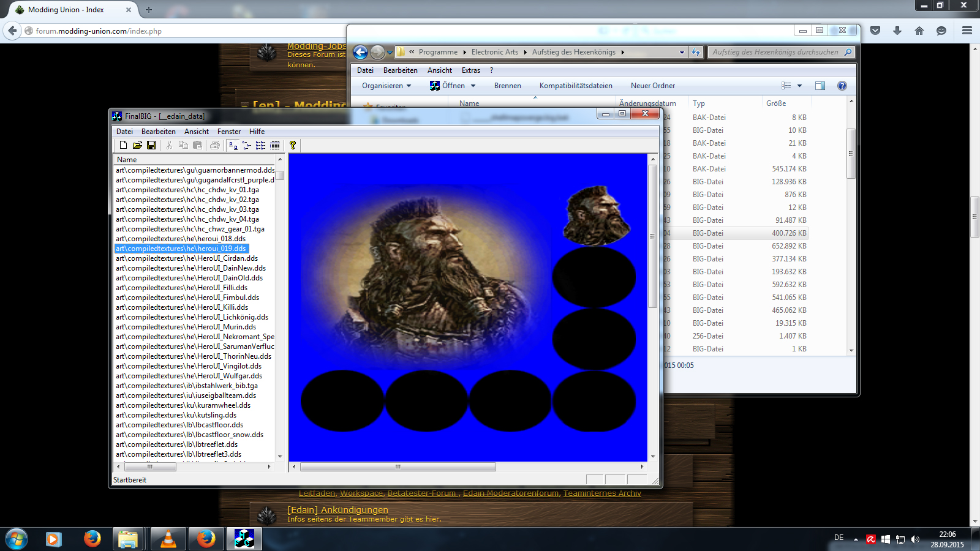Open the Organisieren dropdown
Screen dimensions: 980x551
(x=386, y=86)
